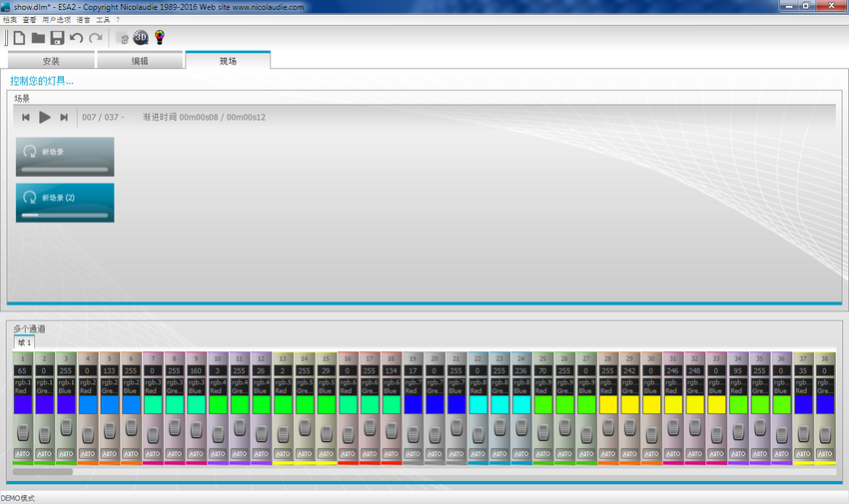
Task: Play the current scene
Action: click(x=45, y=118)
